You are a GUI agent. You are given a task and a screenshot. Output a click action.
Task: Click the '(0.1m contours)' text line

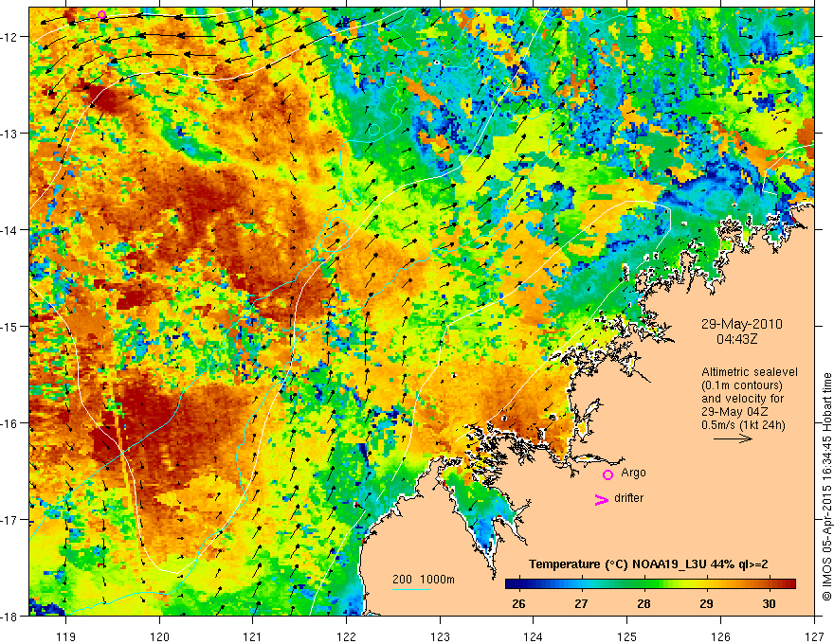tap(742, 385)
